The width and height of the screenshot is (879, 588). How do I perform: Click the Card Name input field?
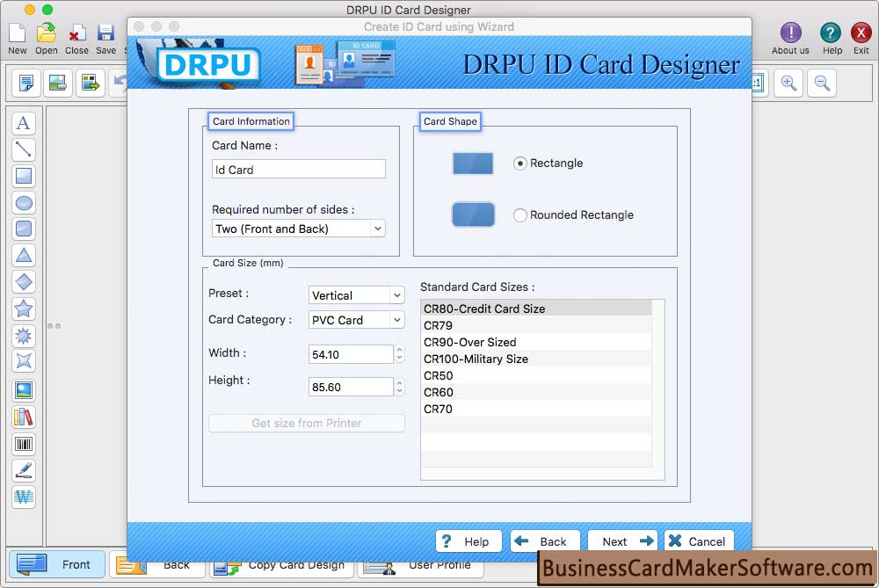coord(299,170)
